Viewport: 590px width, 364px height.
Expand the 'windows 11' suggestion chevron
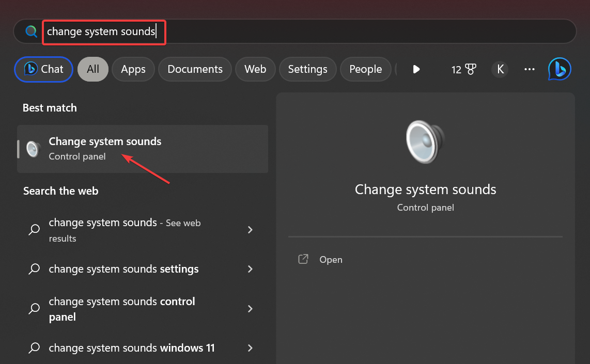point(250,348)
